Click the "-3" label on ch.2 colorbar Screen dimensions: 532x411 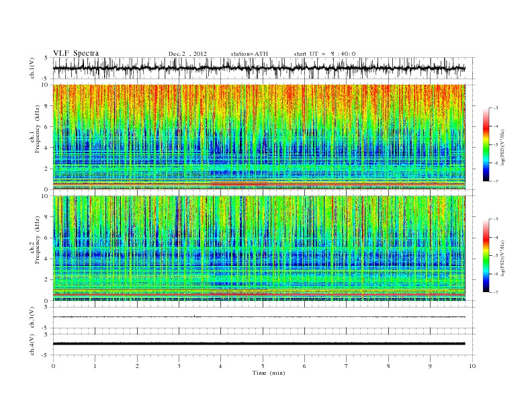[x=496, y=219]
